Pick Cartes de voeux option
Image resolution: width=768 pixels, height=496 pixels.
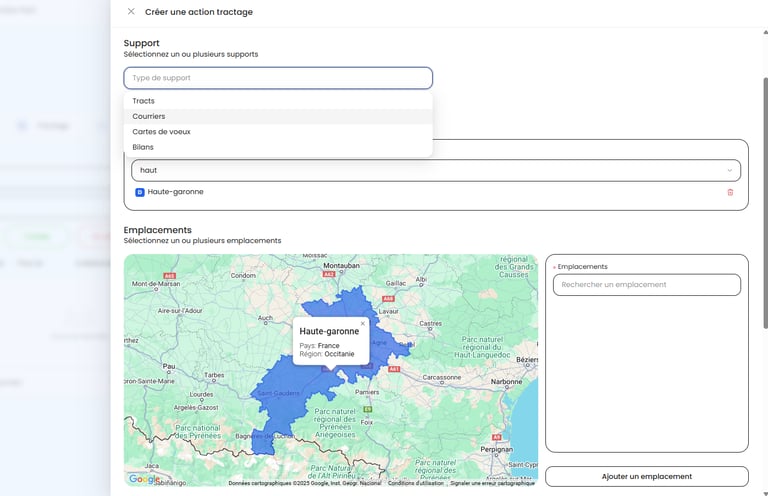pyautogui.click(x=278, y=132)
